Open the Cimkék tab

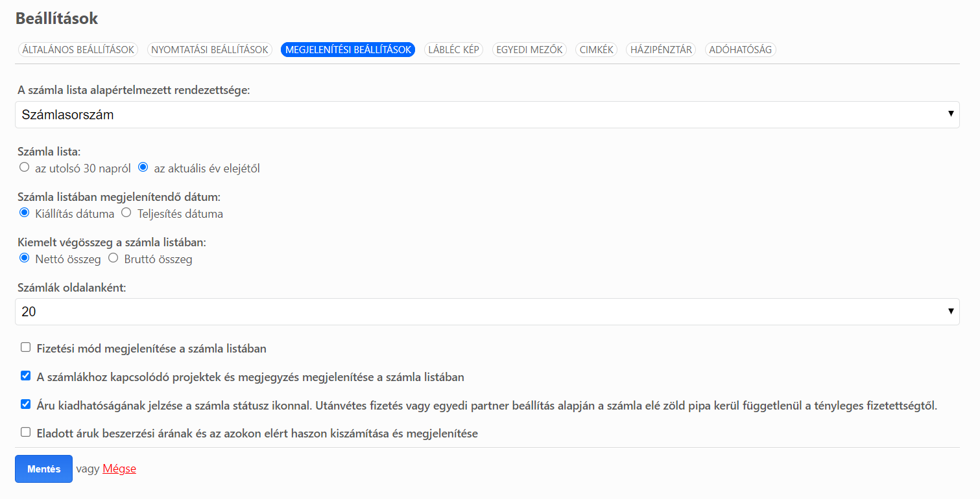596,50
